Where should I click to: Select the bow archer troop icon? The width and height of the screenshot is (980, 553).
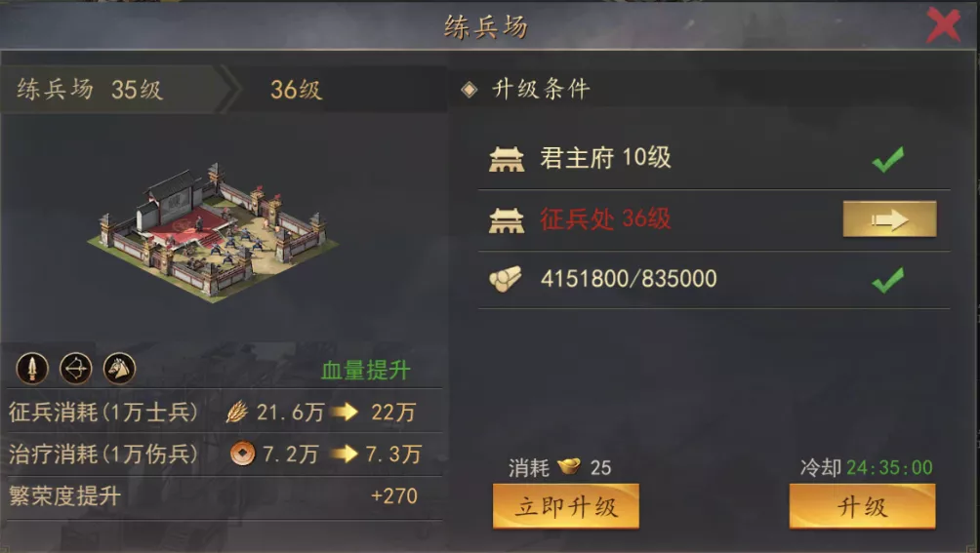click(75, 368)
